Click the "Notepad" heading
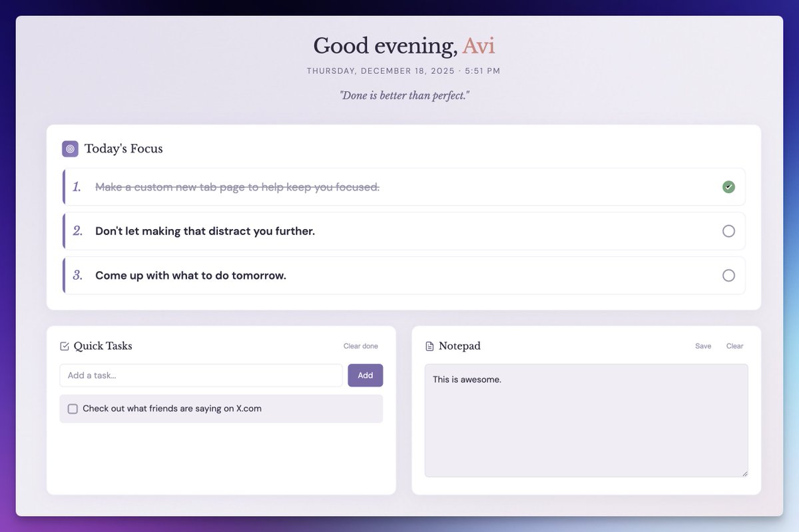Viewport: 799px width, 532px height. (459, 346)
